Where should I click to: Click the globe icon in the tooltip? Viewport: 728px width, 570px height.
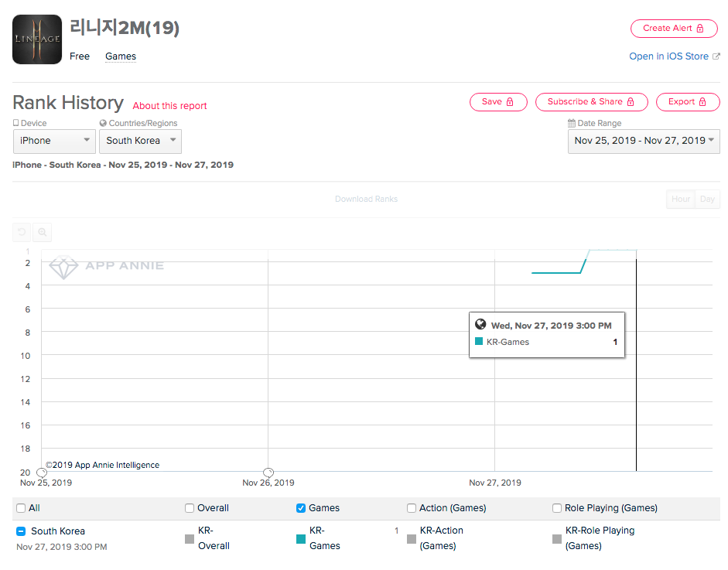480,324
